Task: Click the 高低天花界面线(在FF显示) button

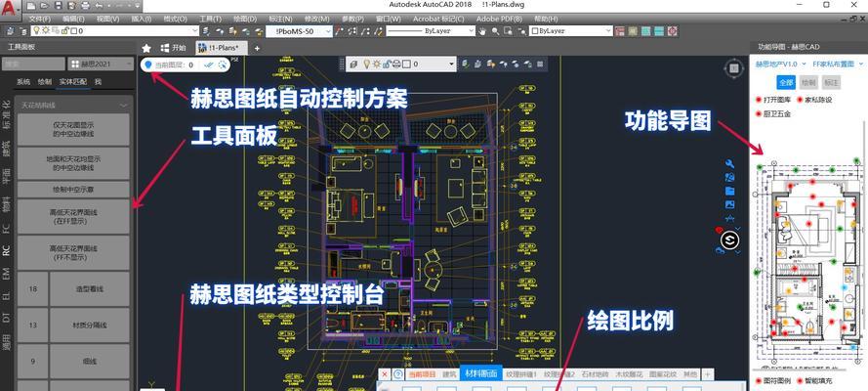Action: coord(73,217)
